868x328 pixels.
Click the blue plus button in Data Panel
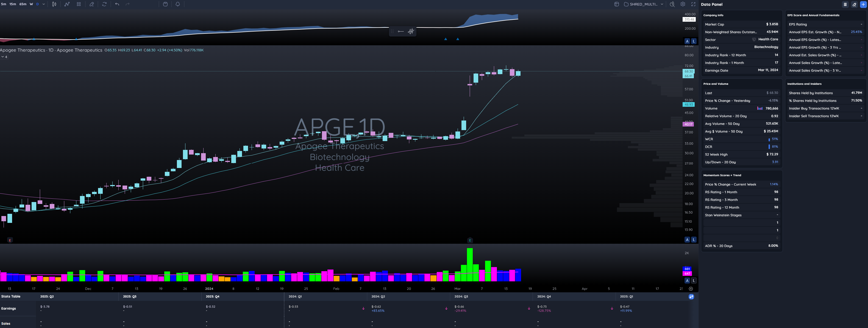(x=863, y=4)
